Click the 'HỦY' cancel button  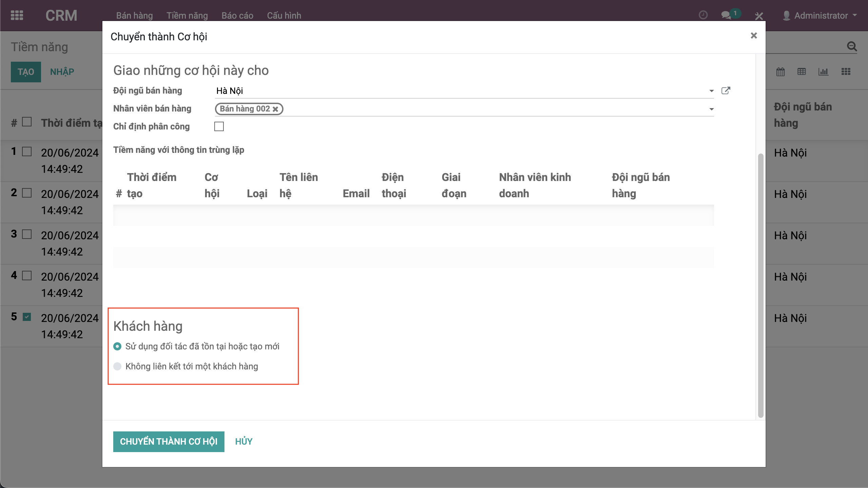pos(244,441)
